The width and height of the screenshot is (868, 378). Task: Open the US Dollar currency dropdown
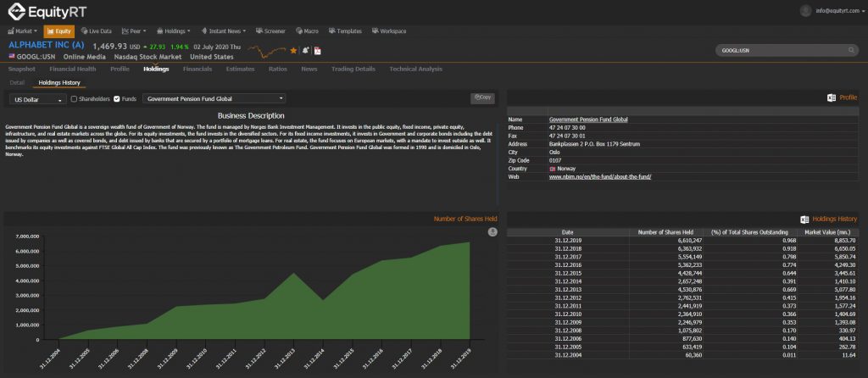click(37, 100)
